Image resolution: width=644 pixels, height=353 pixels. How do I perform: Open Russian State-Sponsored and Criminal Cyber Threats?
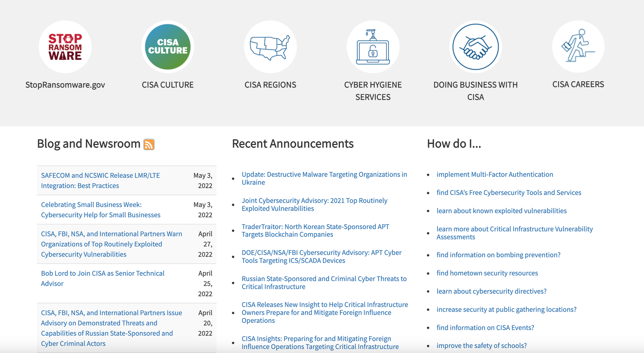coord(324,283)
